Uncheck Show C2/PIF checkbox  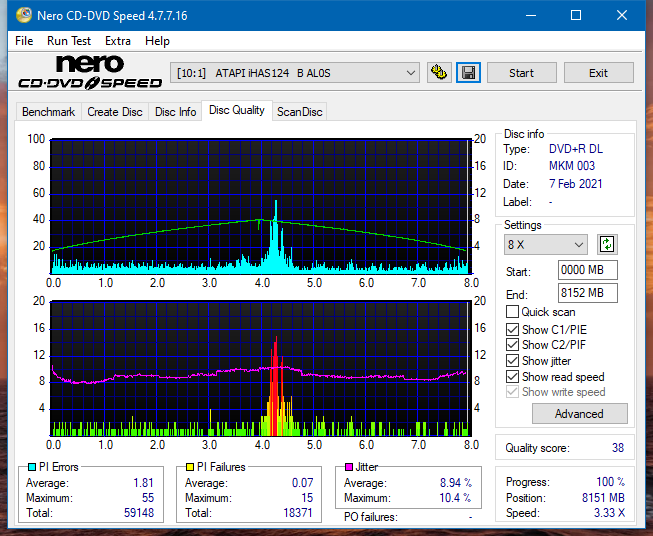[x=512, y=345]
